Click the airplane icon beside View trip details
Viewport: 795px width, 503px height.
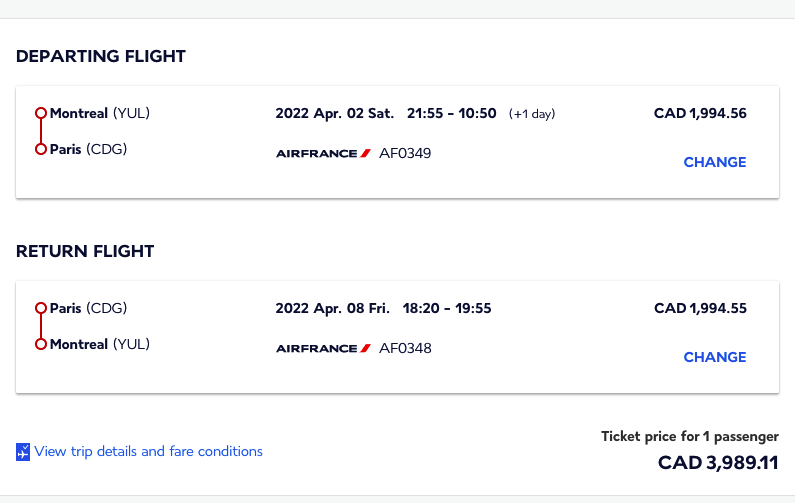(x=24, y=452)
